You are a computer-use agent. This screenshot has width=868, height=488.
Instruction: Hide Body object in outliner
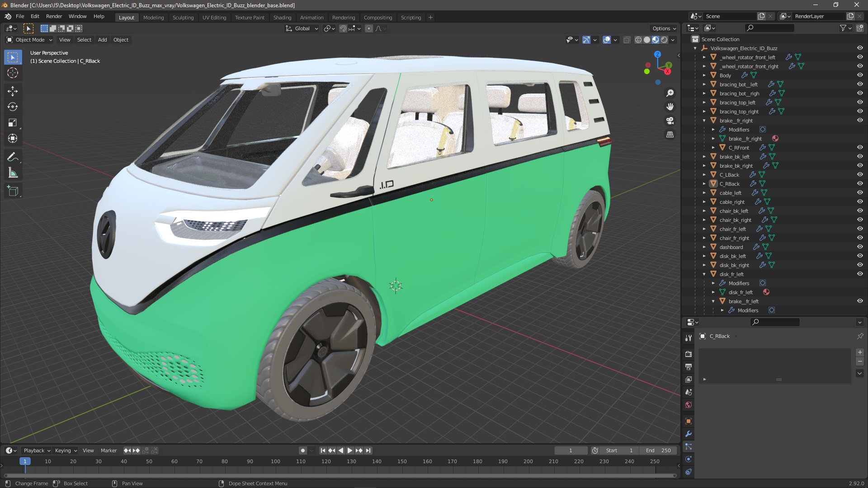tap(860, 75)
